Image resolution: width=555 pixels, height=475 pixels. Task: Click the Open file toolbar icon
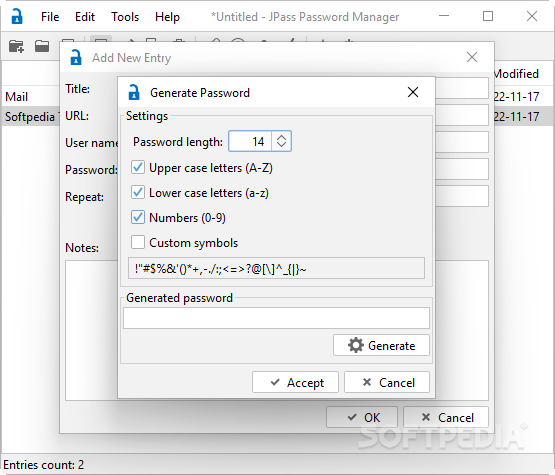(42, 46)
